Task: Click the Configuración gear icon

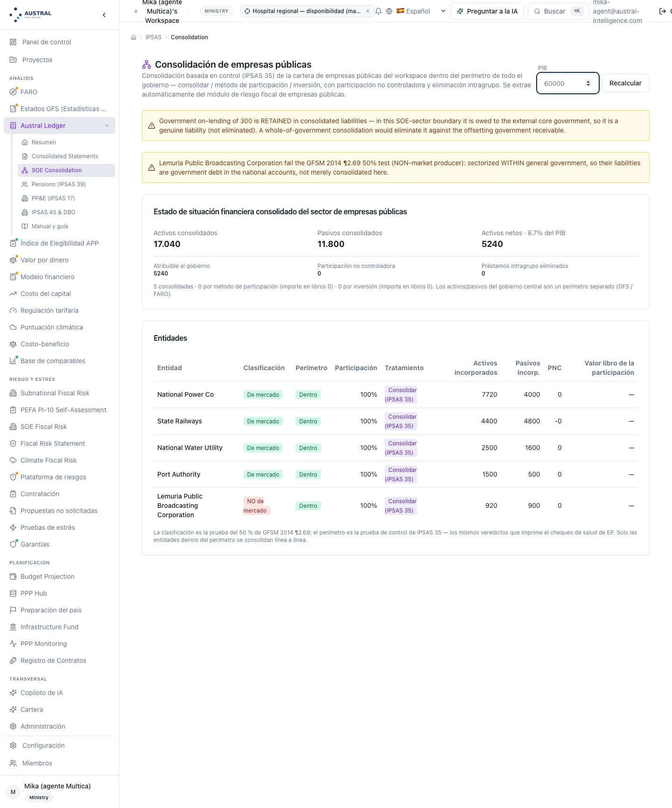Action: click(13, 745)
